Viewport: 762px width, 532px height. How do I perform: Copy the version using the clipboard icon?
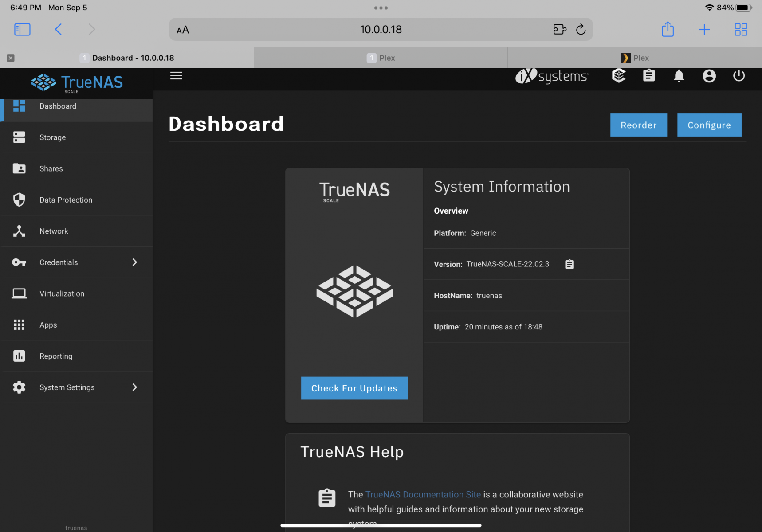pyautogui.click(x=570, y=264)
